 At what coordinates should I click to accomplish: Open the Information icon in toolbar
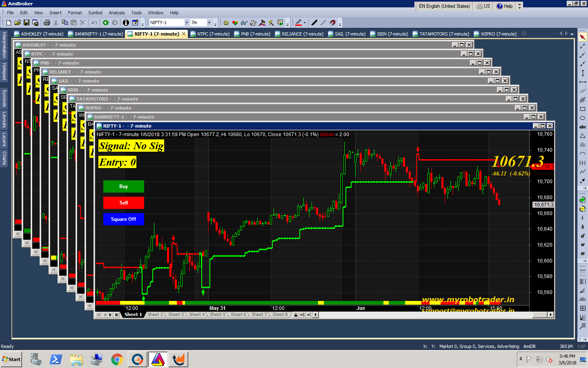coord(126,23)
